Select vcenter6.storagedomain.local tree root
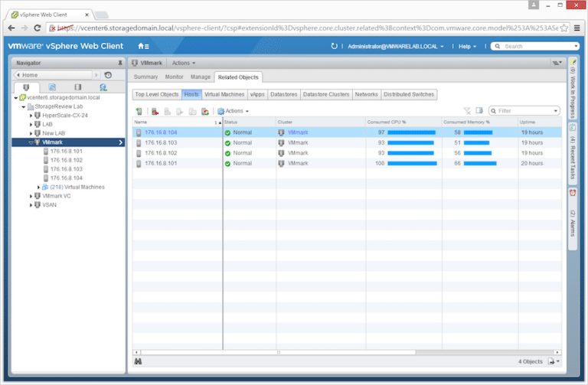This screenshot has height=385, width=588. click(x=63, y=97)
